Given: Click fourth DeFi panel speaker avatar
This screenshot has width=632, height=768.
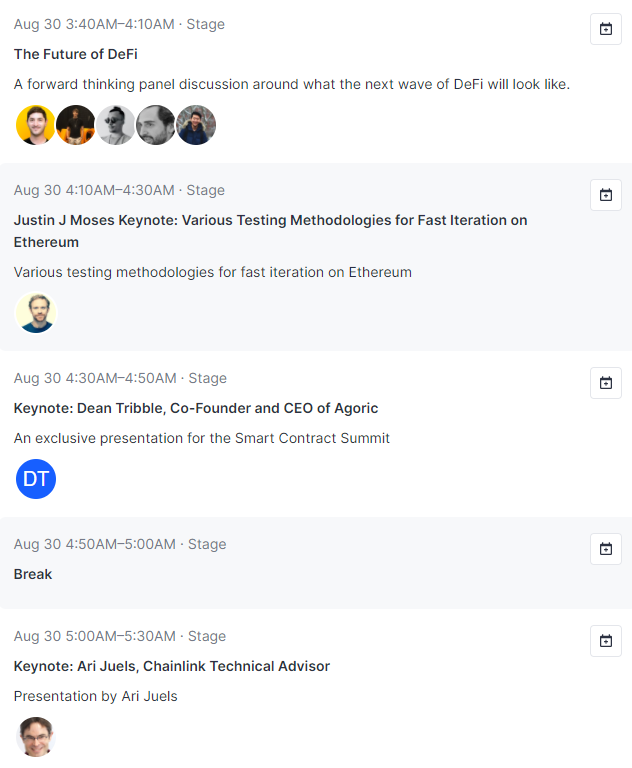Looking at the screenshot, I should tap(156, 125).
